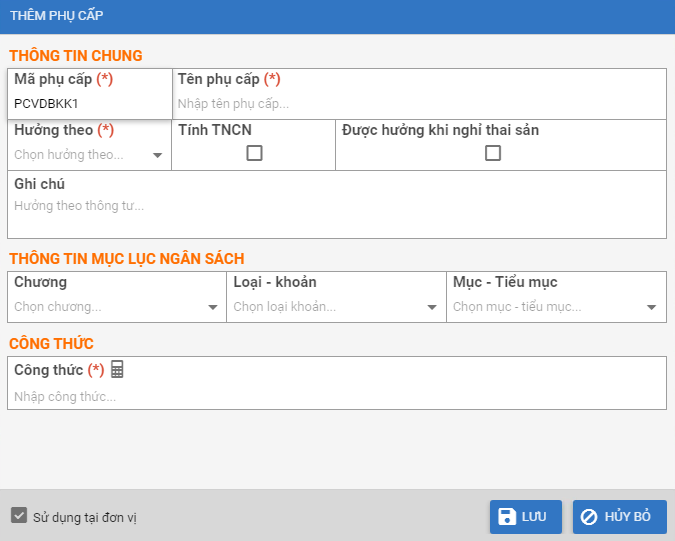Viewport: 675px width, 541px height.
Task: Open the Chương dropdown arrow
Action: [x=212, y=308]
